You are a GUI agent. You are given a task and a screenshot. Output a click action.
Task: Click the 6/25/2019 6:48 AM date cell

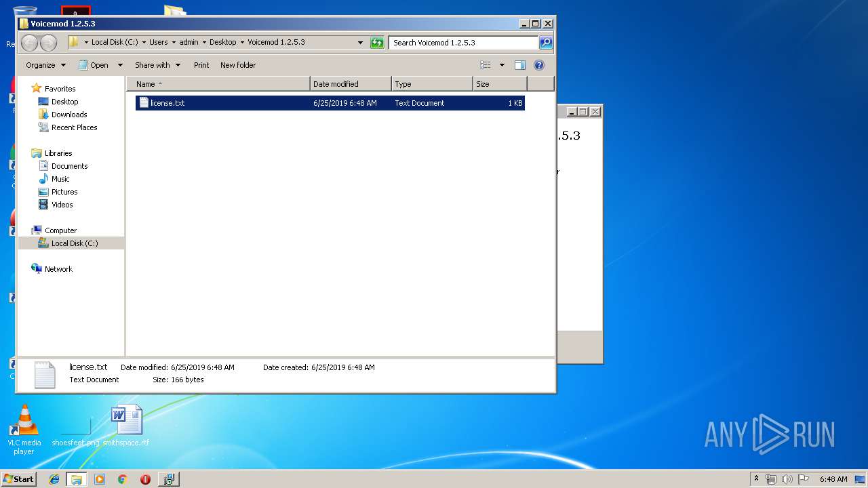tap(345, 103)
